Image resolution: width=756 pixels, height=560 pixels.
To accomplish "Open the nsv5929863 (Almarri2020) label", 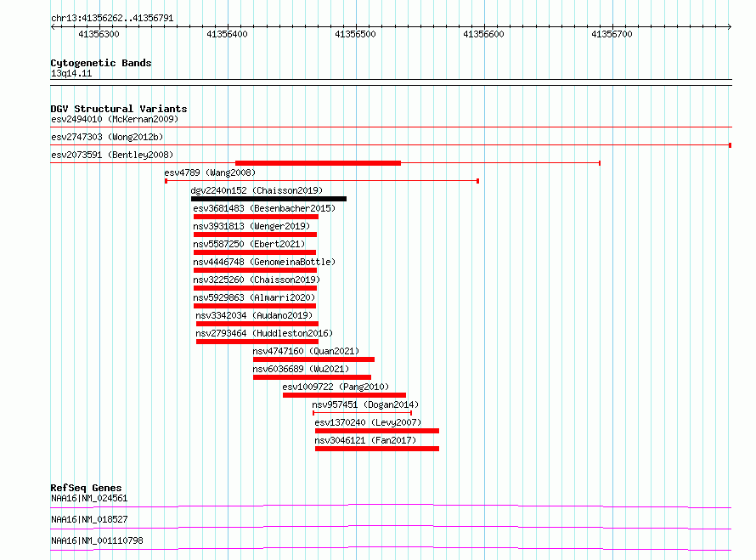I will pyautogui.click(x=254, y=297).
